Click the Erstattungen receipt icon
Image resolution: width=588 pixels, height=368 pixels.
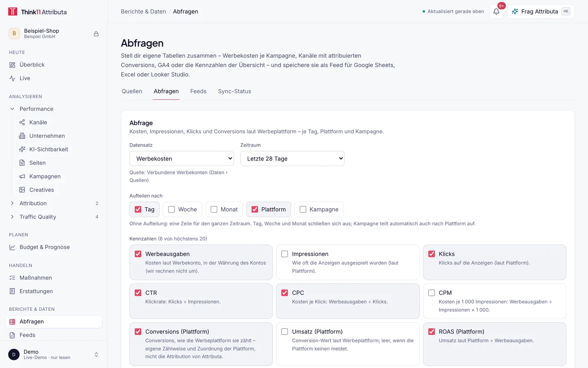(12, 291)
